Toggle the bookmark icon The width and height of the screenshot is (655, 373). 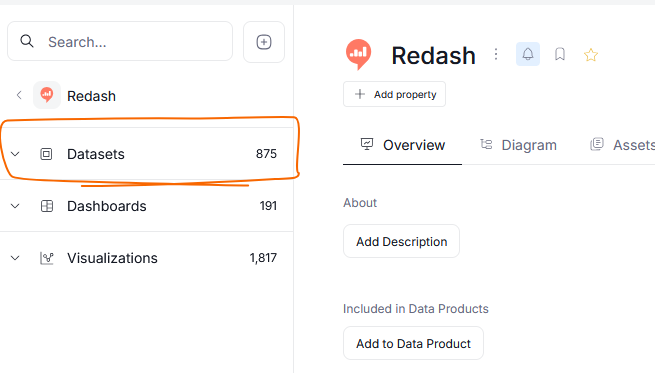tap(560, 54)
